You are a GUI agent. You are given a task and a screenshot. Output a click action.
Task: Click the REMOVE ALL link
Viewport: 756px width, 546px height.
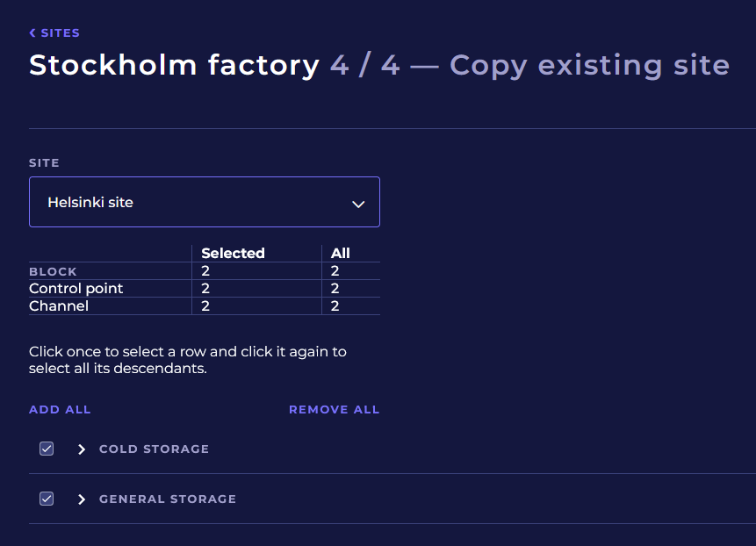point(334,410)
